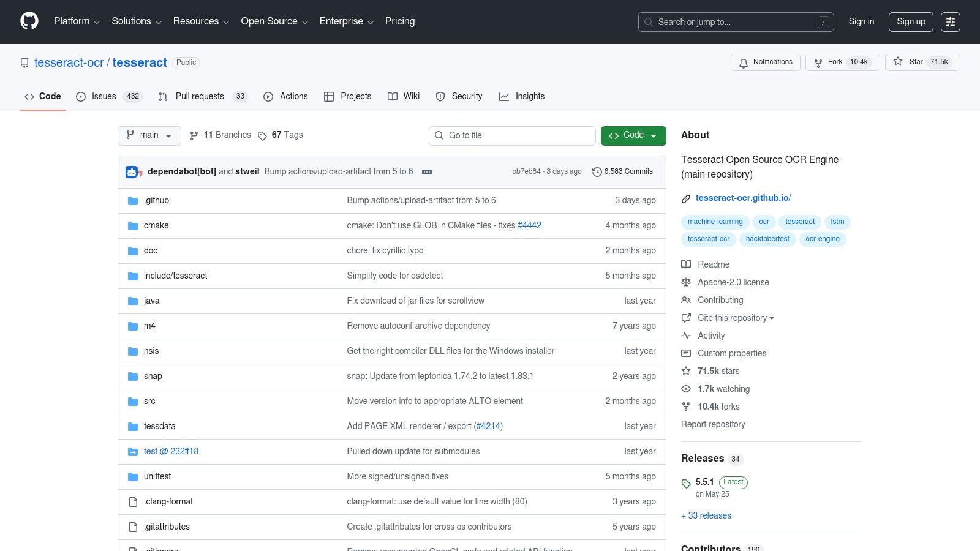This screenshot has height=551, width=980.
Task: Click the Custom properties icon
Action: pyautogui.click(x=686, y=353)
